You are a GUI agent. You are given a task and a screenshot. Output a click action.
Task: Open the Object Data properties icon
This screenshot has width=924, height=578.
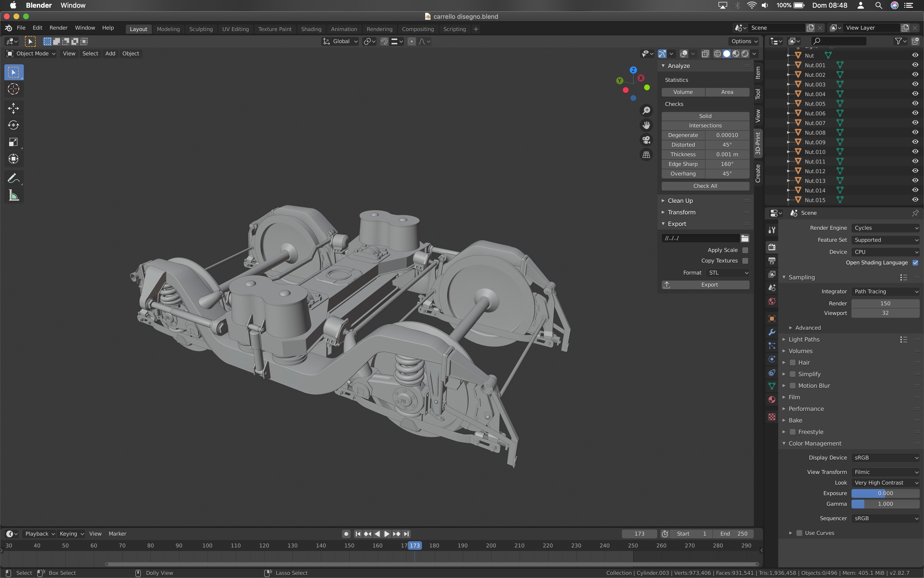click(x=772, y=386)
